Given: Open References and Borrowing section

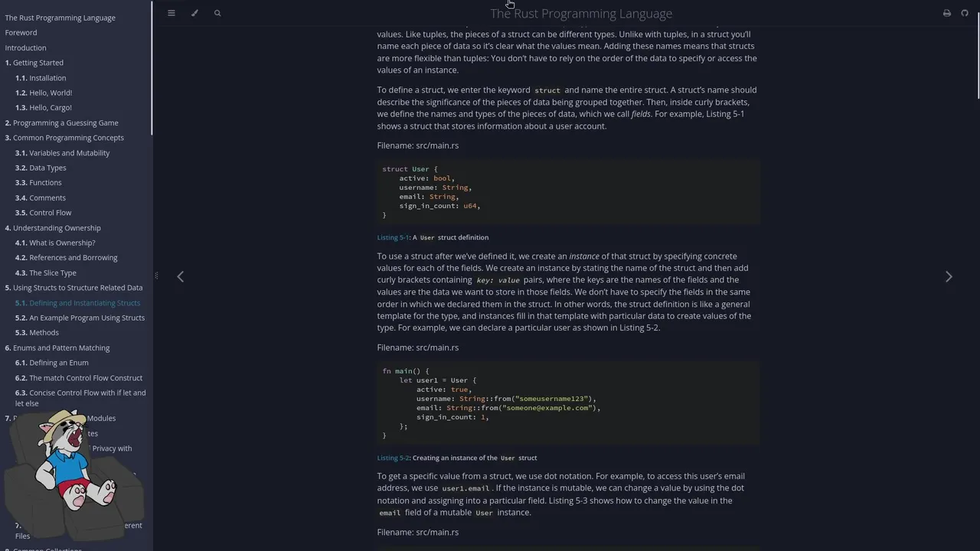Looking at the screenshot, I should click(x=73, y=257).
